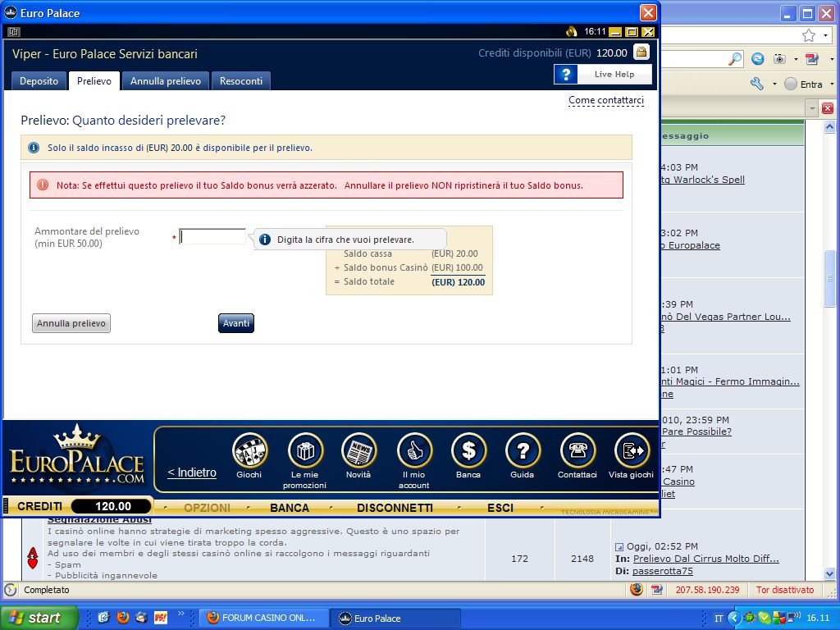
Task: Open the tab list dropdown in the browser
Action: coord(812,109)
